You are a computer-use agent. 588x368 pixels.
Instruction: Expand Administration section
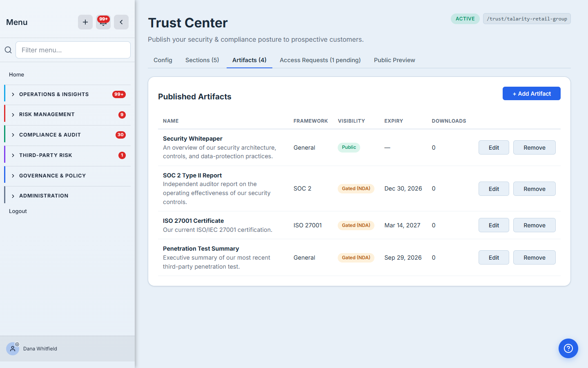coord(67,196)
